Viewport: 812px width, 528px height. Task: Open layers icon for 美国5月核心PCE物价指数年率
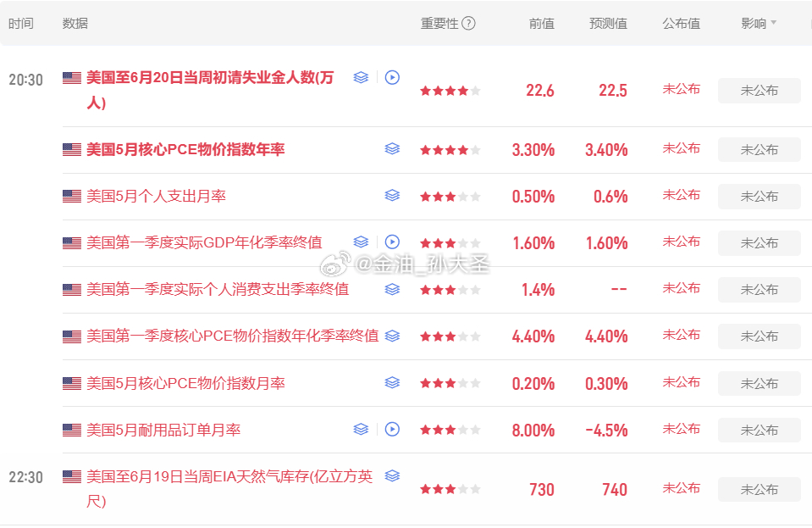392,149
